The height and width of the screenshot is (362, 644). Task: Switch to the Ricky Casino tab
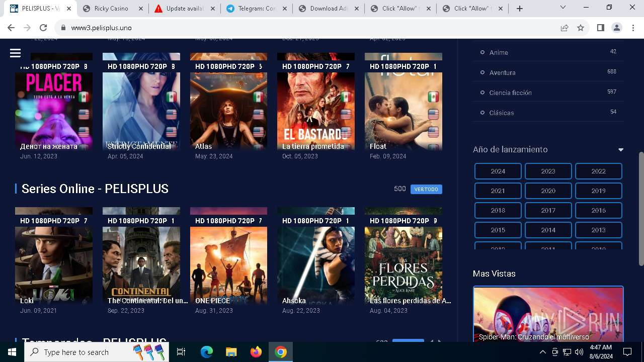pyautogui.click(x=111, y=9)
